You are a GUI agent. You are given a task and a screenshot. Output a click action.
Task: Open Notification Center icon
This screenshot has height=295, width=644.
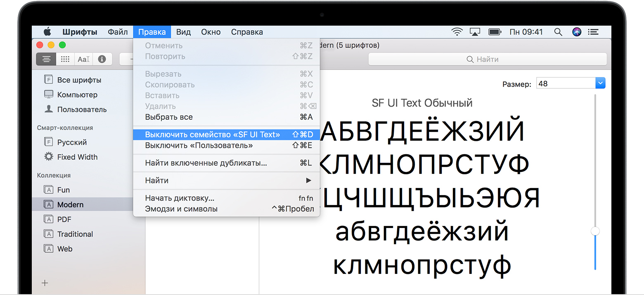point(593,32)
